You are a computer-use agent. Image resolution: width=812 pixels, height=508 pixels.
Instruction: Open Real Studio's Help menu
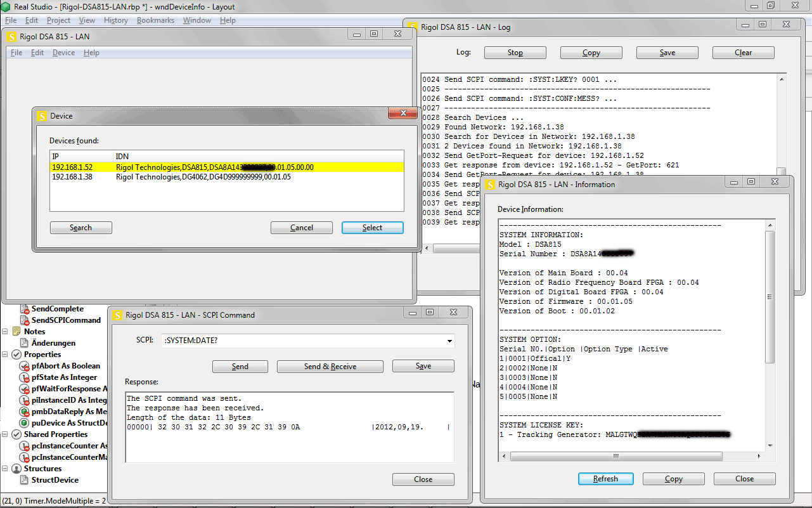(228, 20)
